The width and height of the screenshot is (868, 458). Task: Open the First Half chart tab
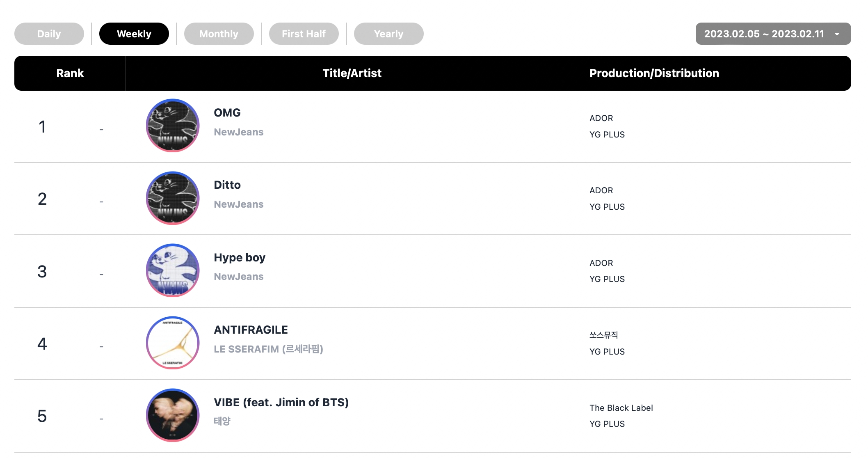[x=304, y=34]
